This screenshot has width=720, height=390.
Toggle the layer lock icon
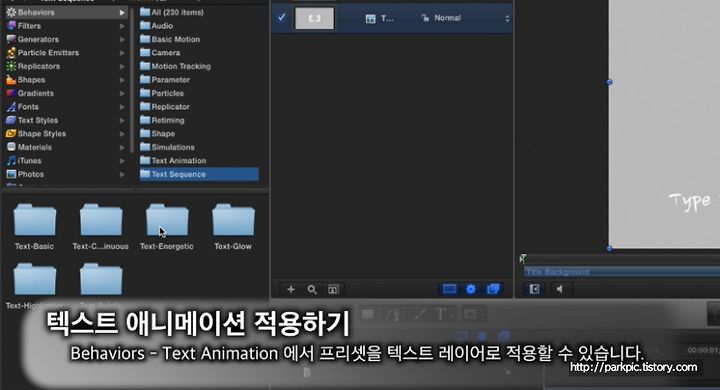click(425, 18)
